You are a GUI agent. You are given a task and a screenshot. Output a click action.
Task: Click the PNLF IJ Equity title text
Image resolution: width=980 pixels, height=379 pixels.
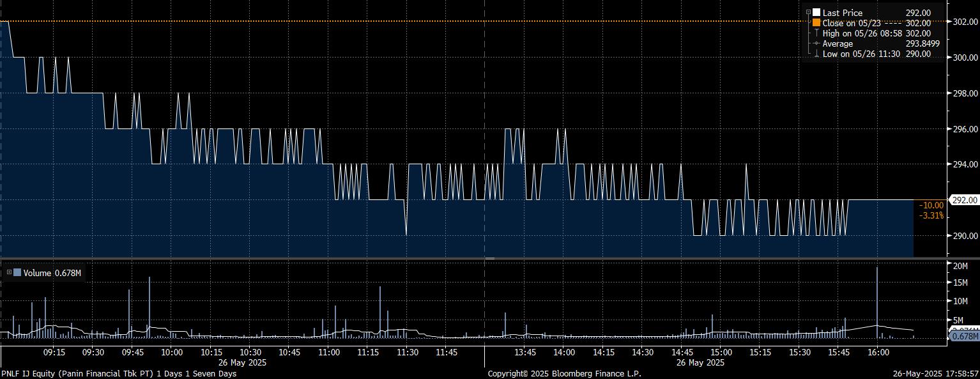[x=118, y=373]
